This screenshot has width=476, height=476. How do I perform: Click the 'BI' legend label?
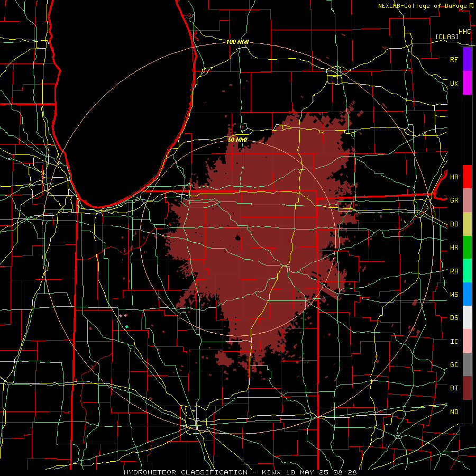pos(454,388)
